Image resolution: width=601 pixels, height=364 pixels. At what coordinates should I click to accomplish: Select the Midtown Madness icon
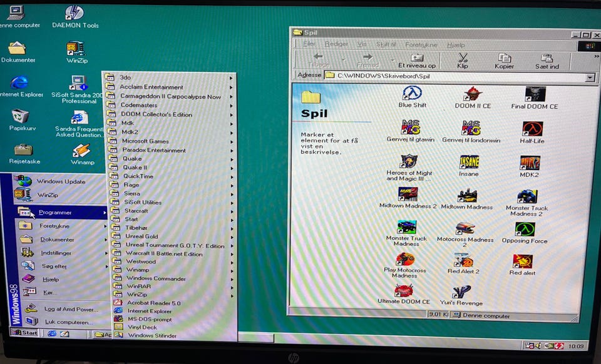pos(467,199)
